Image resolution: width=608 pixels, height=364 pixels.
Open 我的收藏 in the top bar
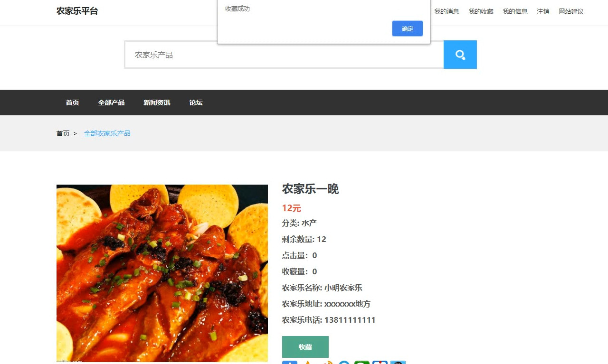click(x=481, y=11)
